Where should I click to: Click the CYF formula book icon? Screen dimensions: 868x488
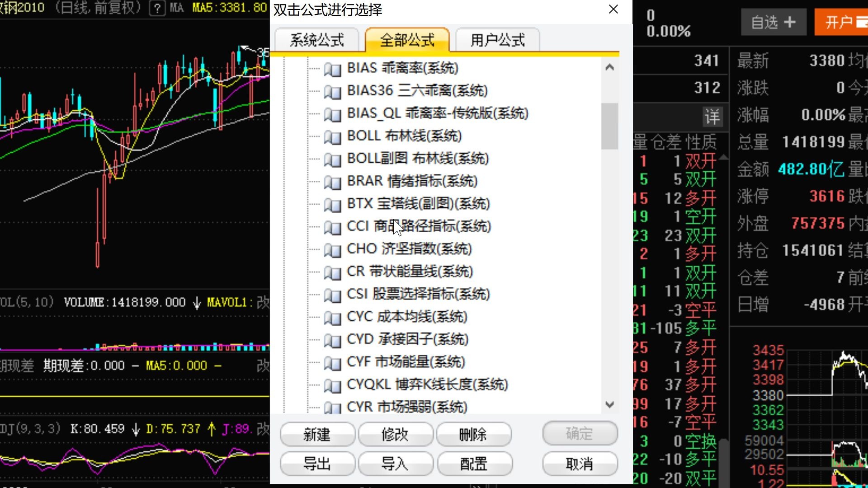pos(333,363)
